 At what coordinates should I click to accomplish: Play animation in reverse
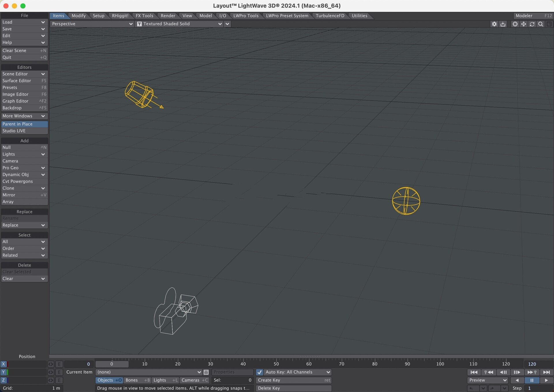[x=517, y=380]
